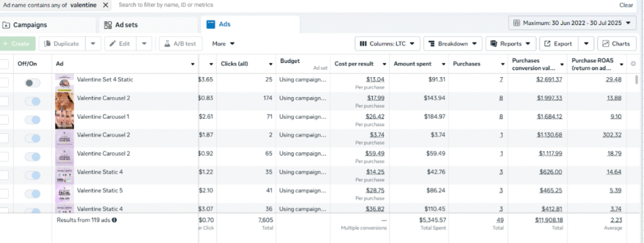This screenshot has width=644, height=243.
Task: Open the Charts view
Action: pyautogui.click(x=616, y=44)
